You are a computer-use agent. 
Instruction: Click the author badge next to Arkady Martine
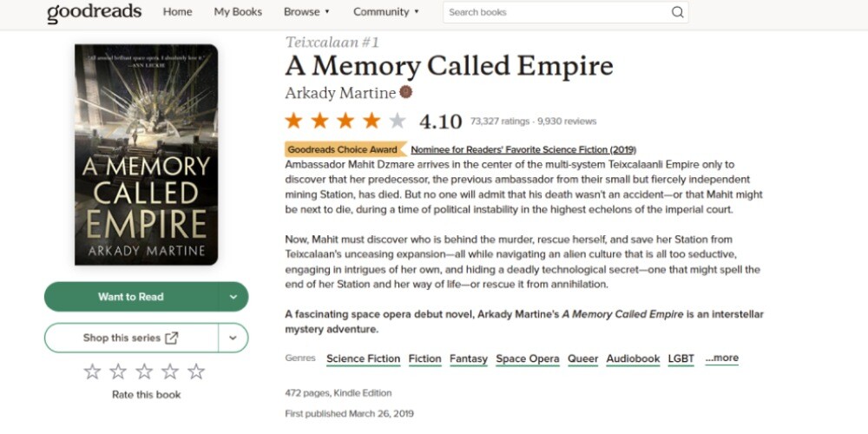click(x=405, y=93)
